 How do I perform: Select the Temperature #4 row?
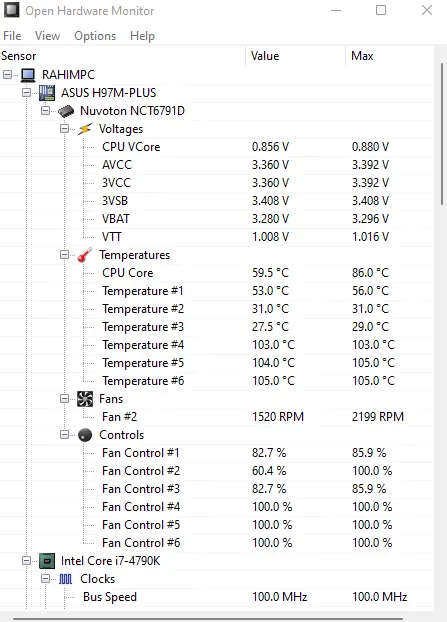[x=217, y=345]
